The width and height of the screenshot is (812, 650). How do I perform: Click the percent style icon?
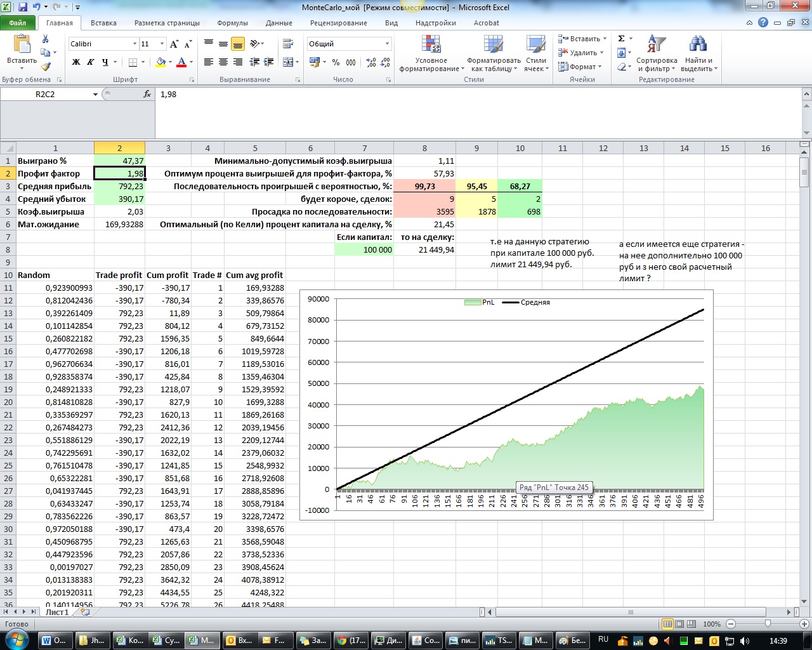[x=336, y=62]
